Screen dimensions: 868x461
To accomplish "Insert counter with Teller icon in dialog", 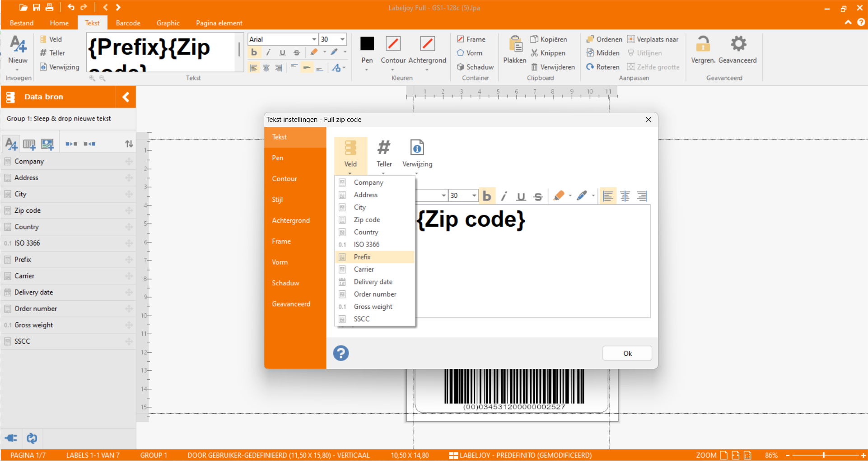I will 384,148.
